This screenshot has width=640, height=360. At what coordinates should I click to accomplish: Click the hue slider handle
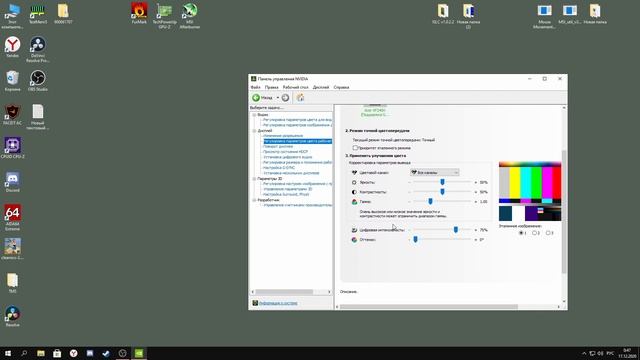(x=416, y=240)
